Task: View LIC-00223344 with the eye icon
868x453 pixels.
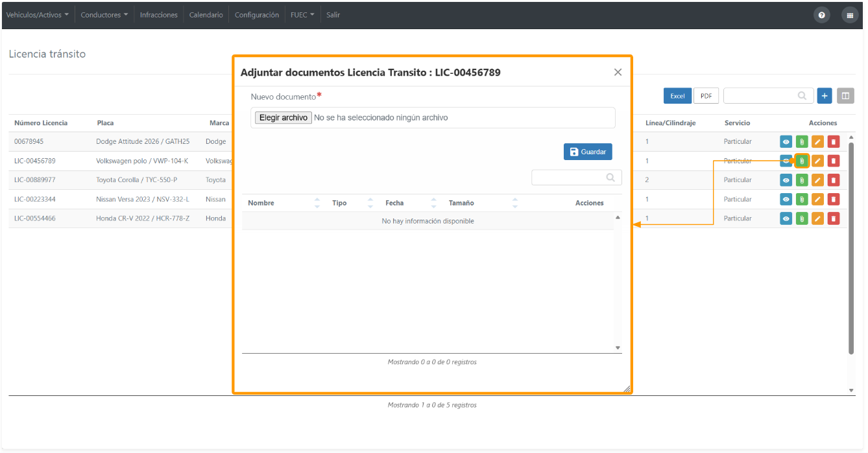Action: point(786,199)
